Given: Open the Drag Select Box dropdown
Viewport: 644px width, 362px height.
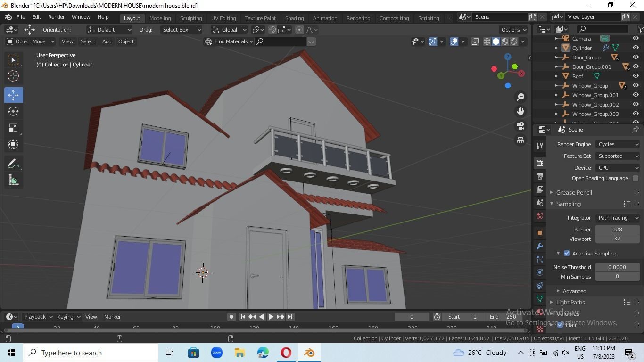Looking at the screenshot, I should [181, 30].
